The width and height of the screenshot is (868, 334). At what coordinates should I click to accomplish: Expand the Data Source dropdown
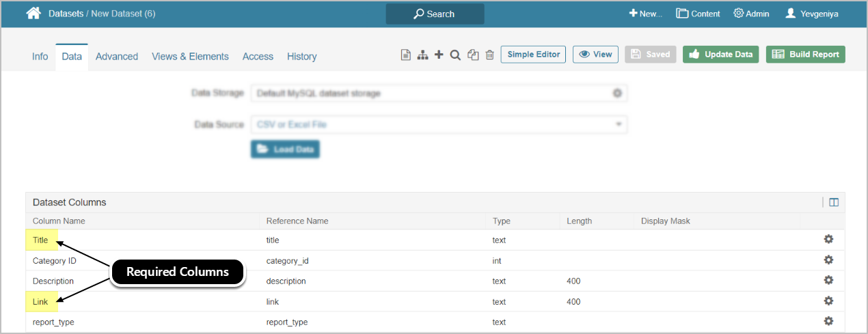coord(618,124)
